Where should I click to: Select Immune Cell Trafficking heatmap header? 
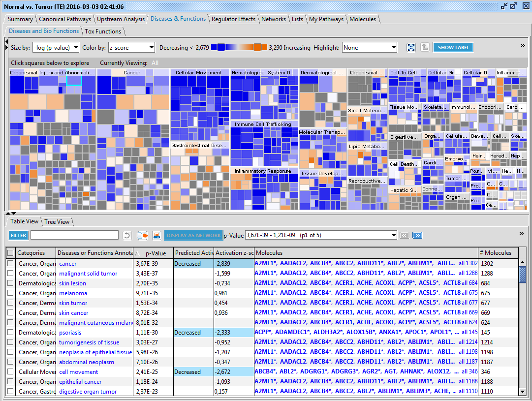263,124
